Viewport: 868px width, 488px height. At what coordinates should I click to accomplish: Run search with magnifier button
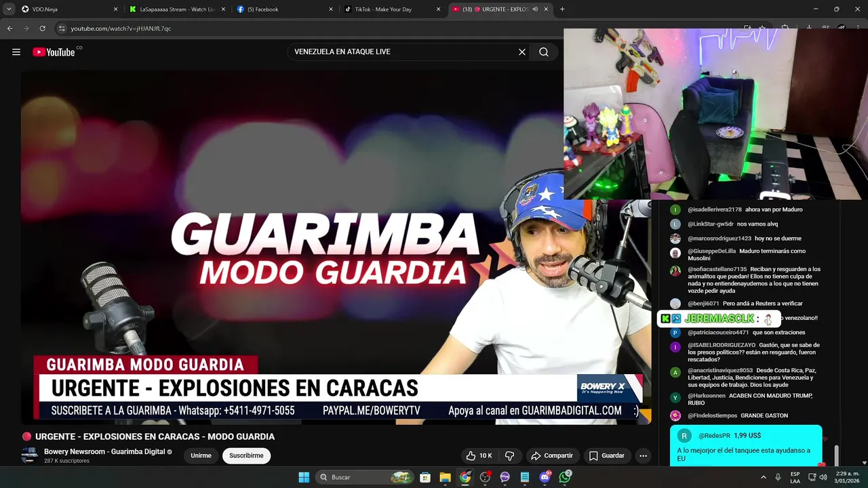[x=544, y=52]
